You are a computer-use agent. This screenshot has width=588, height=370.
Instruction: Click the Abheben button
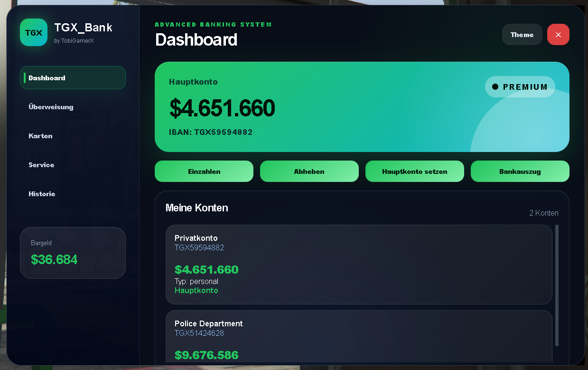(x=309, y=171)
